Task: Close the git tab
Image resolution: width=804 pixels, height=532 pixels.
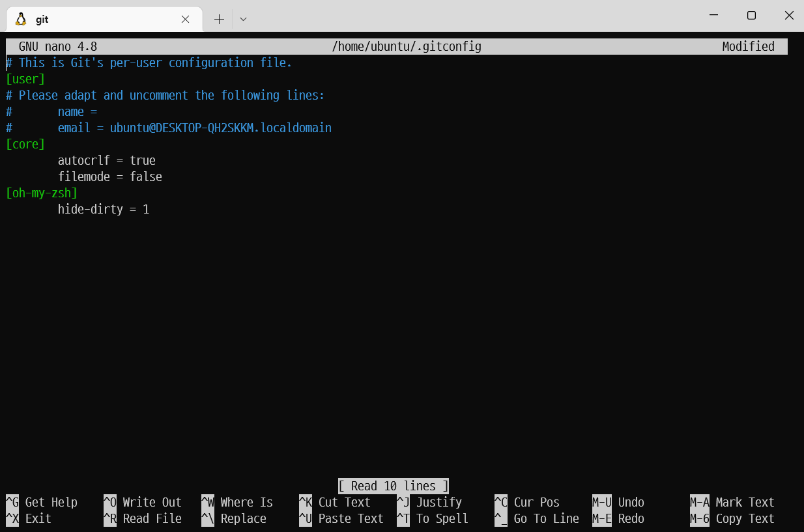Action: pos(185,20)
